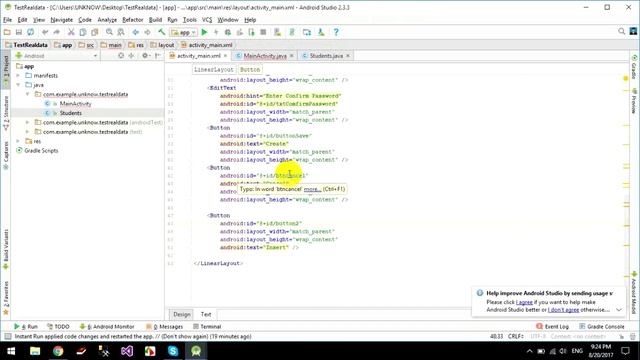The width and height of the screenshot is (640, 360).
Task: Click the Undo toolbar icon
Action: (x=45, y=32)
